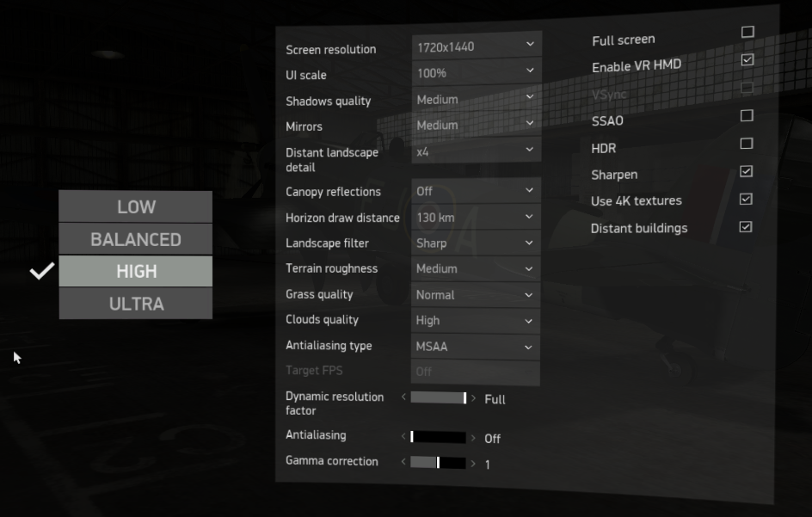The width and height of the screenshot is (812, 517).
Task: Select the ULTRA graphics preset
Action: (136, 304)
